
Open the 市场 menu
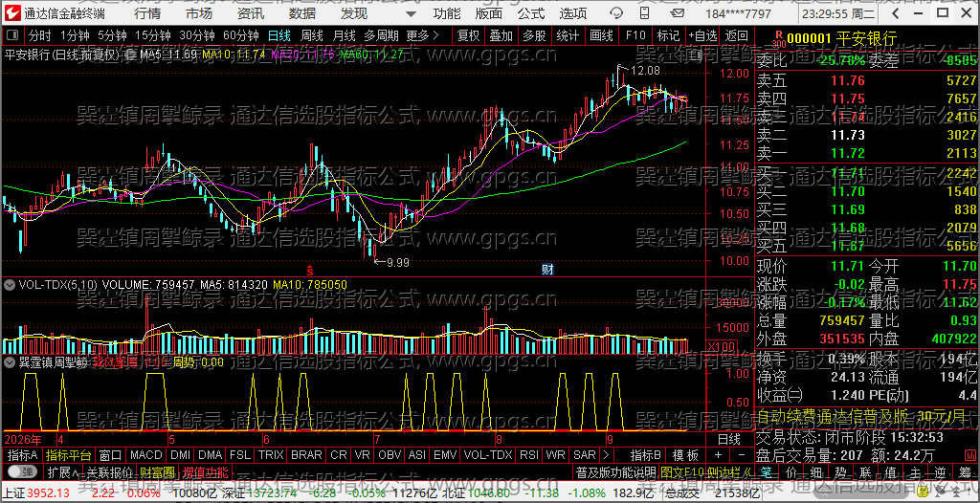(x=199, y=13)
